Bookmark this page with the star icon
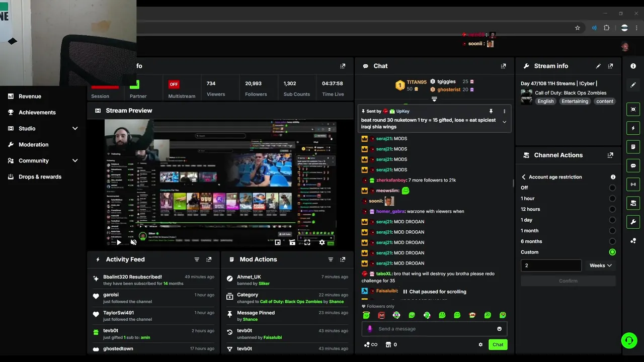The width and height of the screenshot is (644, 362). pos(578,28)
